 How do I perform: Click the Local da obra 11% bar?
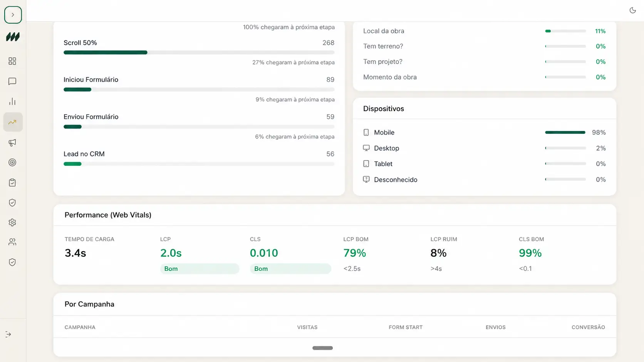(565, 31)
